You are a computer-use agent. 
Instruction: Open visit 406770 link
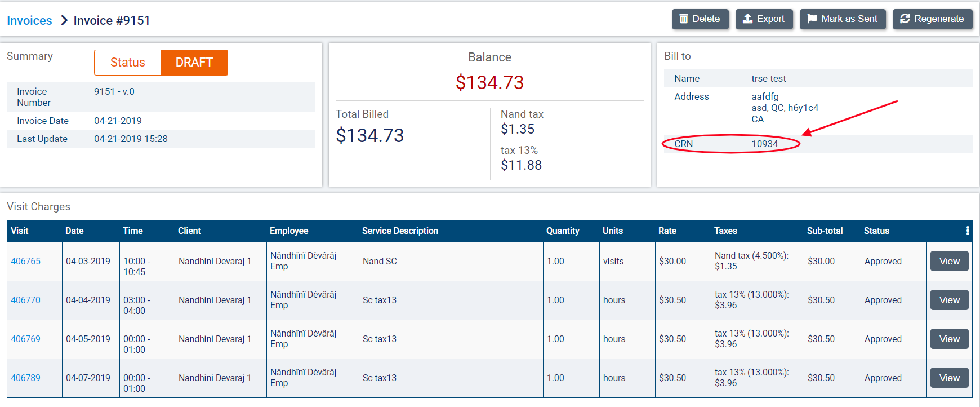(x=26, y=300)
